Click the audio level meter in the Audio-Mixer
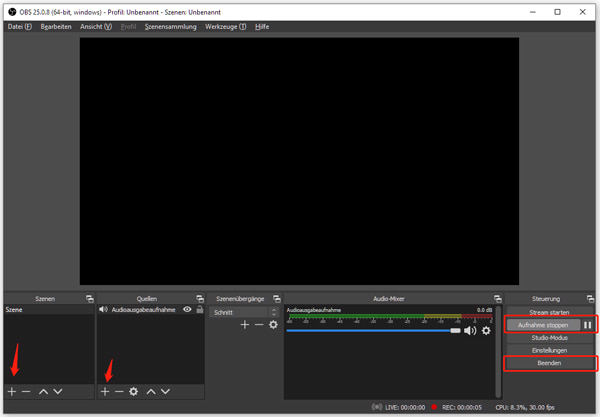This screenshot has height=417, width=600. tap(390, 316)
